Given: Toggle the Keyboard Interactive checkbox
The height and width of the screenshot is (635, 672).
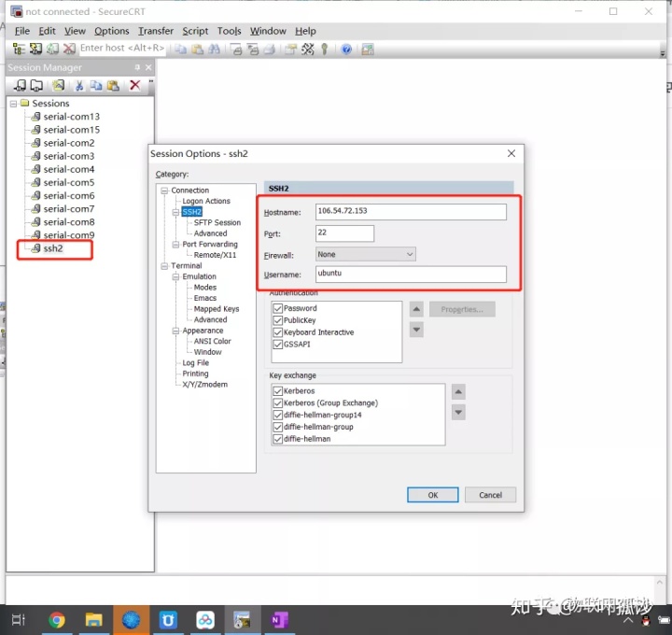Looking at the screenshot, I should (278, 332).
